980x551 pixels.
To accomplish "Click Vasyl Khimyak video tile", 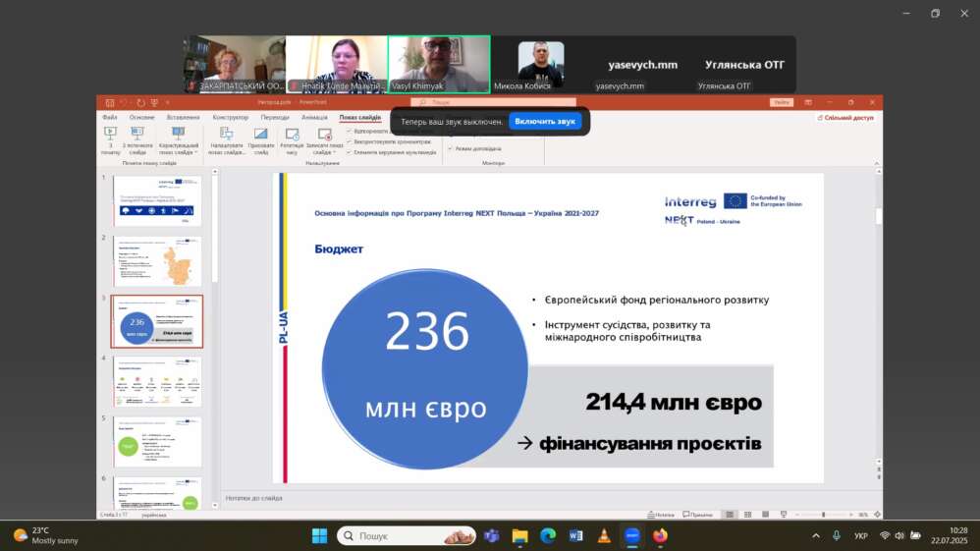I will [439, 65].
